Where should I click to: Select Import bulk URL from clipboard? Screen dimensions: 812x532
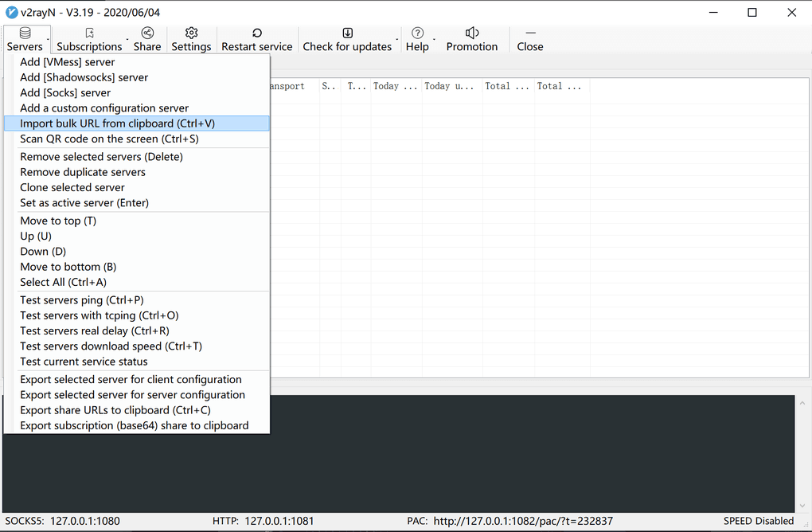coord(137,123)
